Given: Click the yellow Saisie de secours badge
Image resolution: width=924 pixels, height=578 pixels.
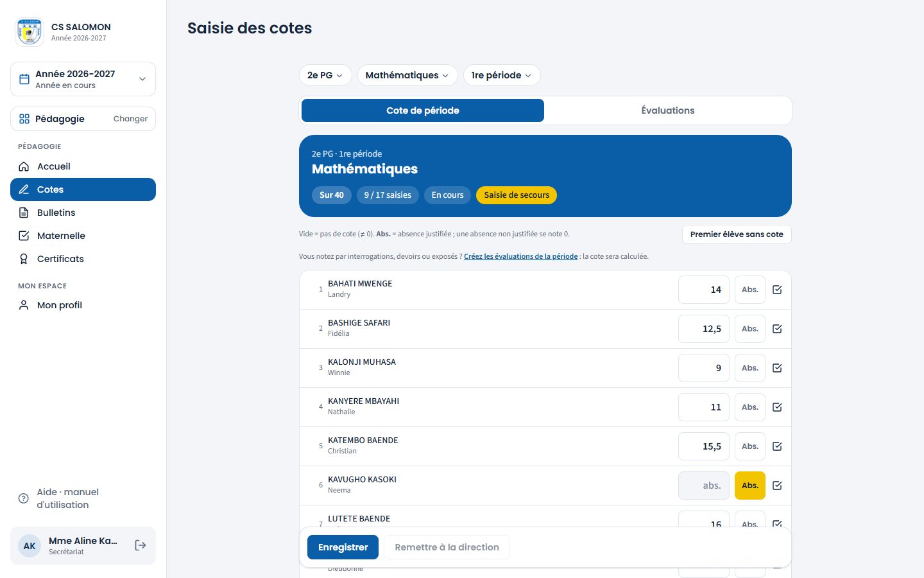Looking at the screenshot, I should 517,195.
